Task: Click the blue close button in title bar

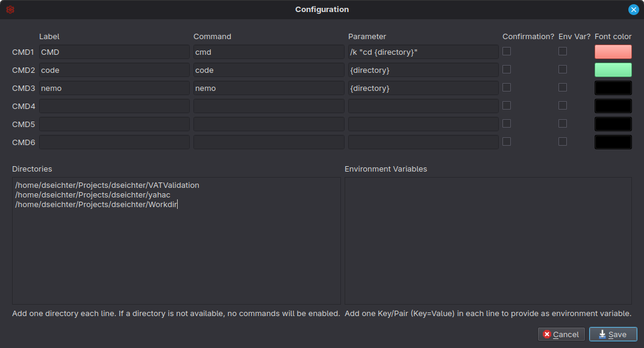Action: [633, 10]
